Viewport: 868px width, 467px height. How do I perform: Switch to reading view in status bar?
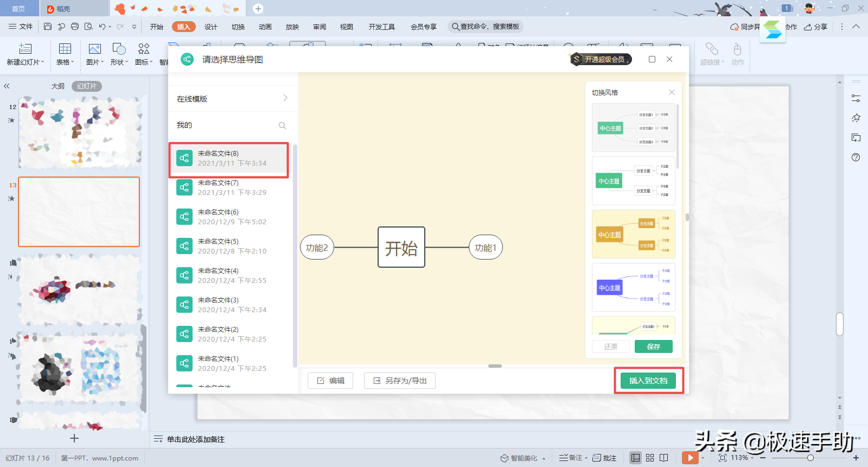tap(664, 458)
